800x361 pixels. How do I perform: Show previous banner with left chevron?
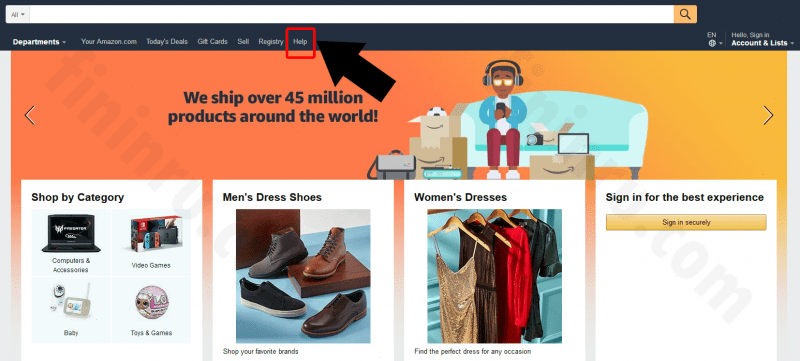[x=30, y=115]
